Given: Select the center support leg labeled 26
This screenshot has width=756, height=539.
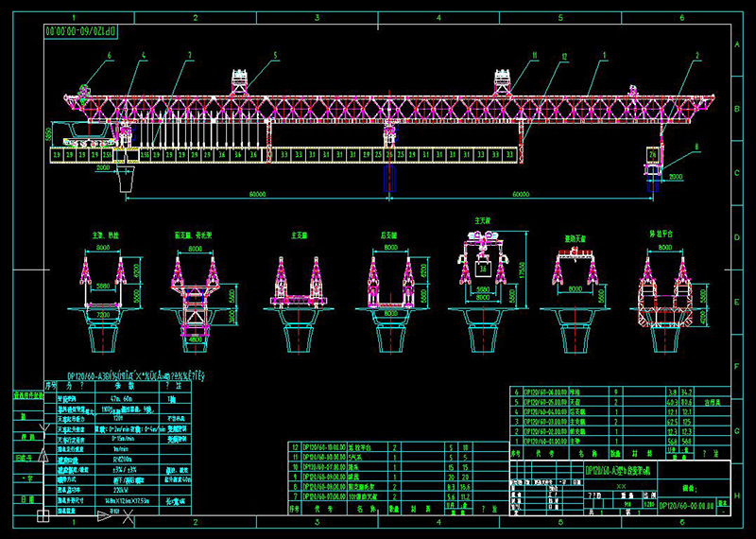Looking at the screenshot, I should click(388, 153).
